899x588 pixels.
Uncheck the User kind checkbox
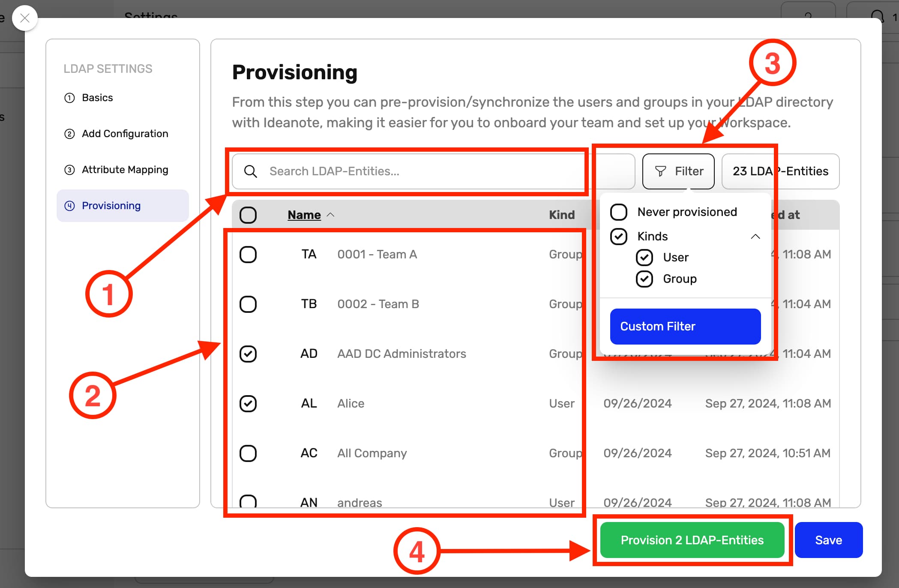tap(644, 257)
